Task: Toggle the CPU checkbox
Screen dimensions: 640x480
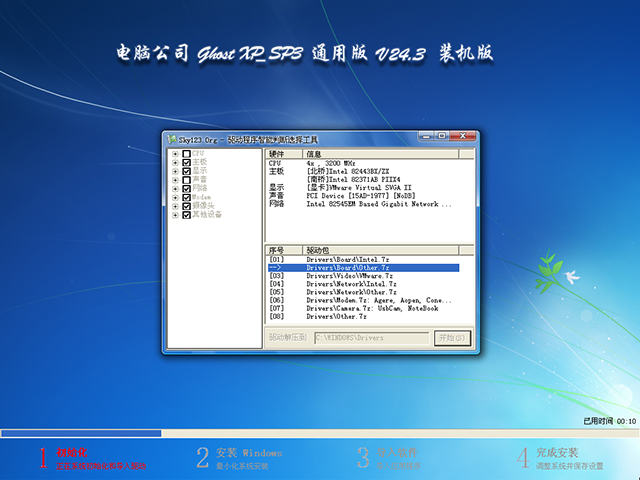Action: pos(187,153)
